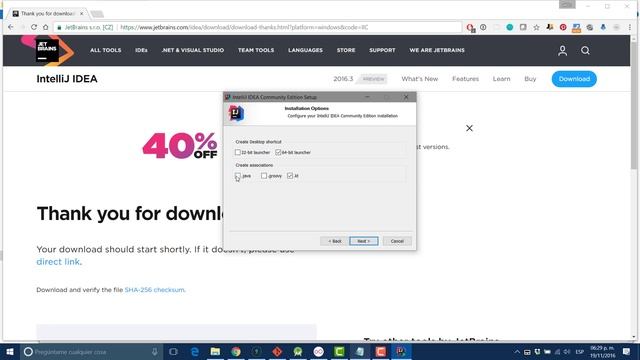Follow the direct link
Viewport: 640px width, 360px height.
coord(58,262)
